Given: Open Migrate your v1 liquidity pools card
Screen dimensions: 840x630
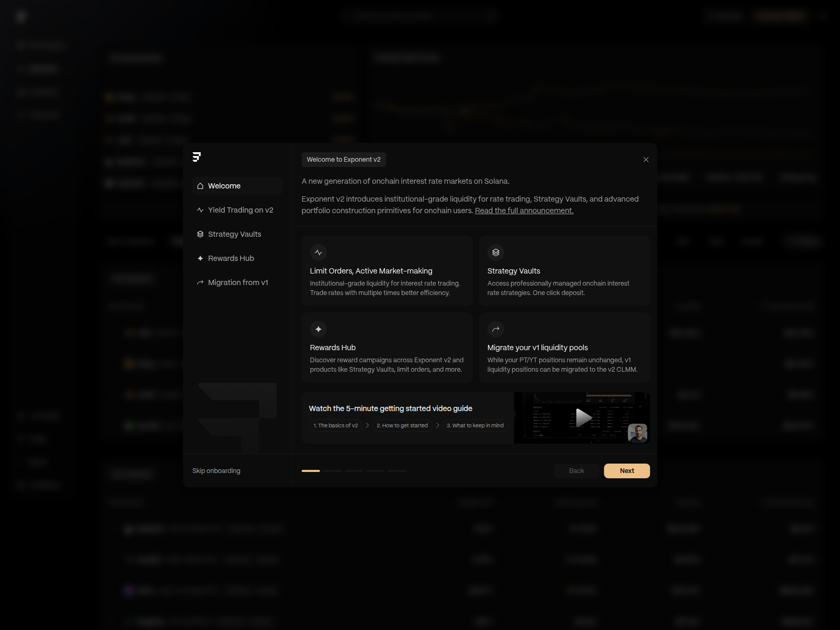Looking at the screenshot, I should point(564,348).
